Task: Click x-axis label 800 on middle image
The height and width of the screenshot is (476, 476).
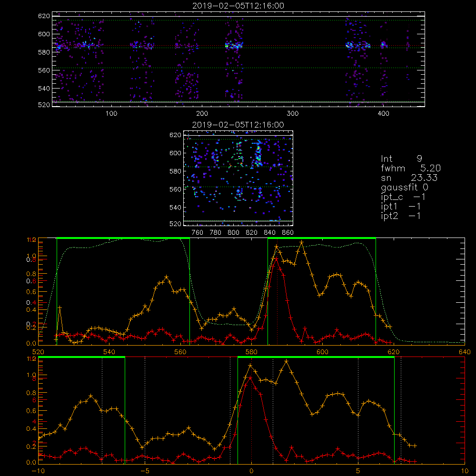Action: point(233,233)
